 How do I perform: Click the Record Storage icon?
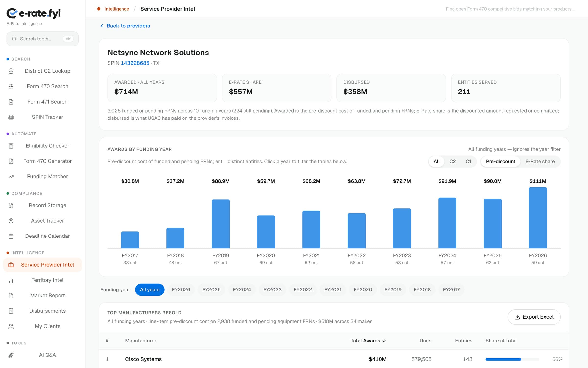pos(11,205)
